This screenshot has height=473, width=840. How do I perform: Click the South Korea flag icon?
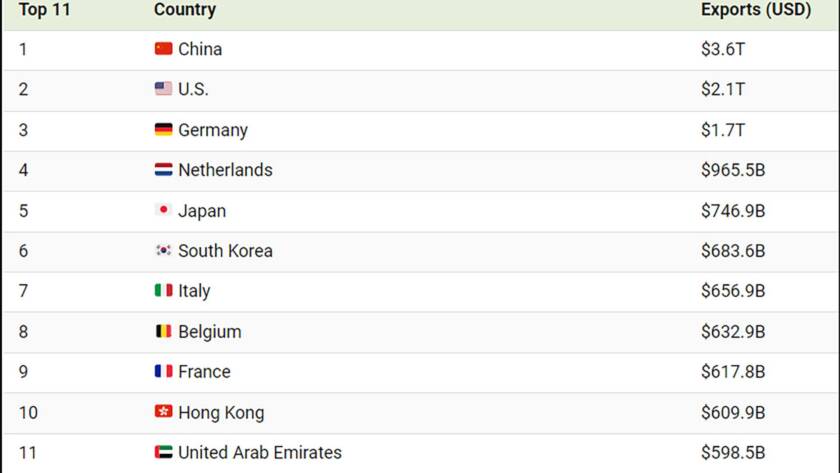163,250
